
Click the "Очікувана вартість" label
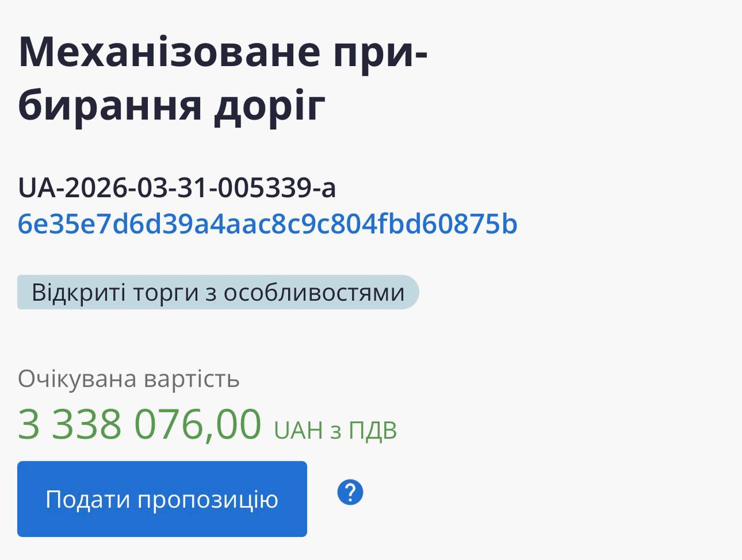tap(129, 379)
